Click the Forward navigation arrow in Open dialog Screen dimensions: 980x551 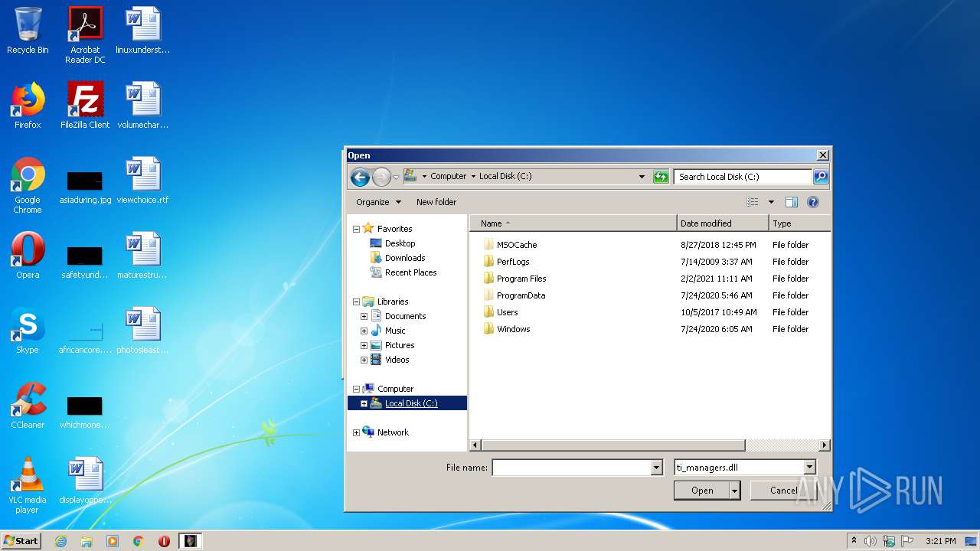tap(381, 177)
